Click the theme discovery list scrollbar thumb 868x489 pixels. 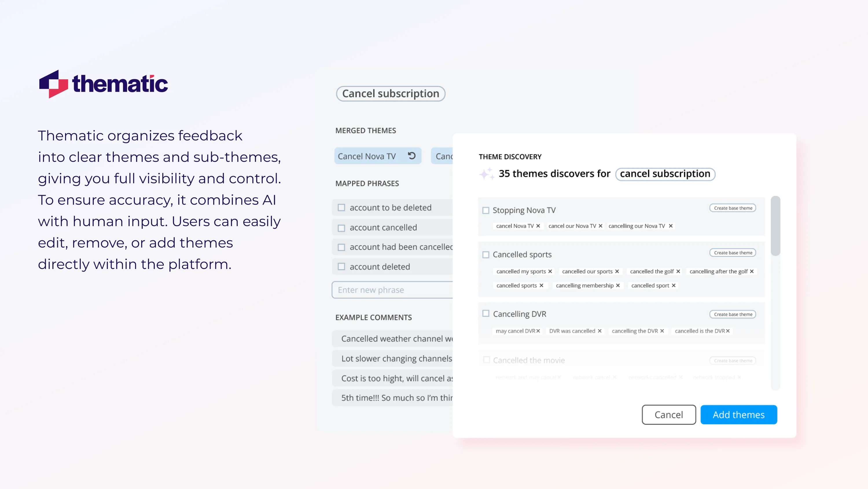click(x=775, y=226)
